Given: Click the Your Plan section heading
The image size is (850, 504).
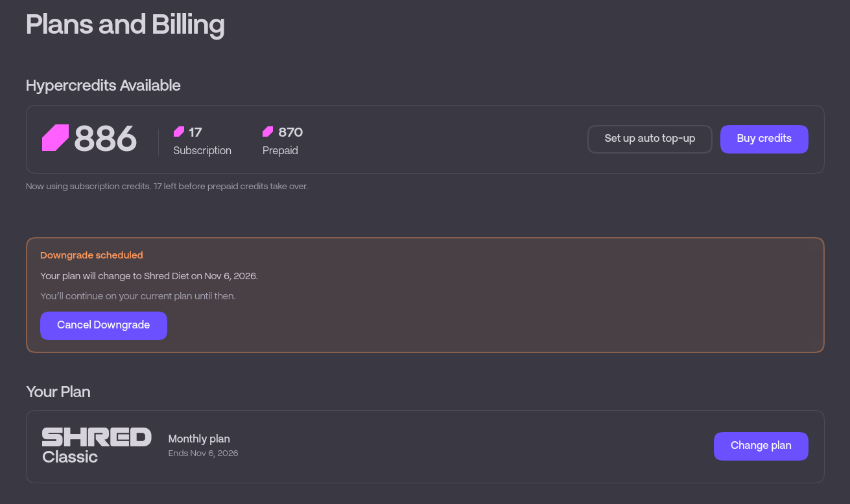Looking at the screenshot, I should pyautogui.click(x=58, y=392).
